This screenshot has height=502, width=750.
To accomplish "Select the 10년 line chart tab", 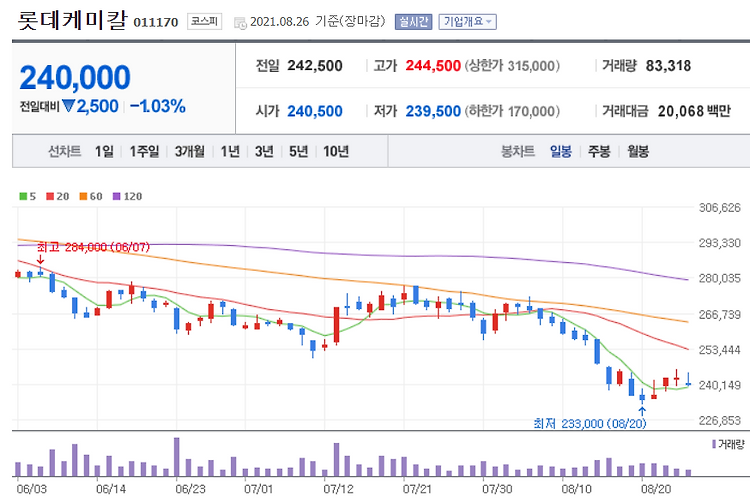I will pos(336,152).
